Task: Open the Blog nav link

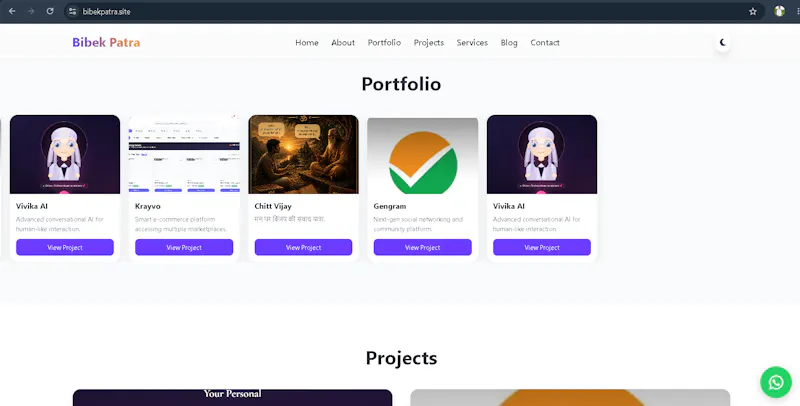Action: (x=509, y=43)
